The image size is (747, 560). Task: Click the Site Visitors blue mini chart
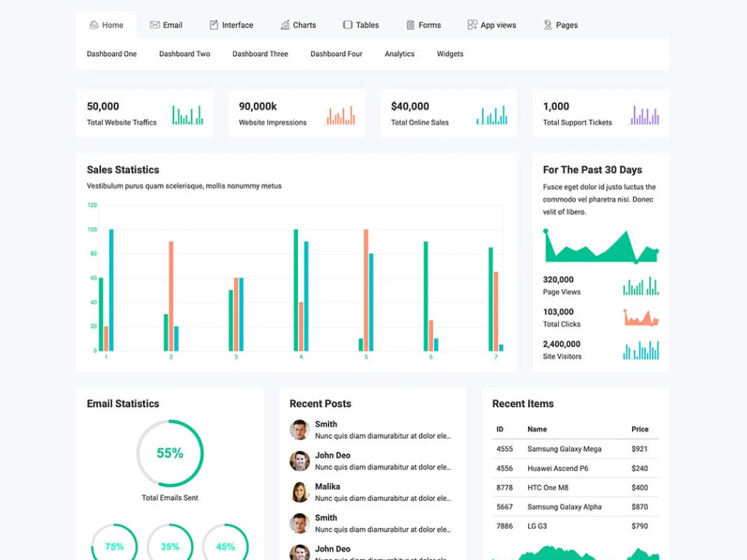tap(641, 350)
